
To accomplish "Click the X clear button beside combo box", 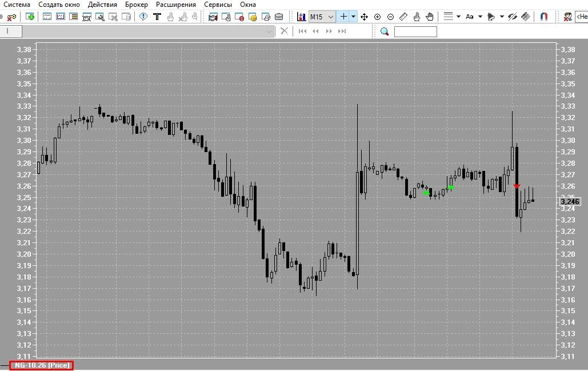I will click(284, 31).
